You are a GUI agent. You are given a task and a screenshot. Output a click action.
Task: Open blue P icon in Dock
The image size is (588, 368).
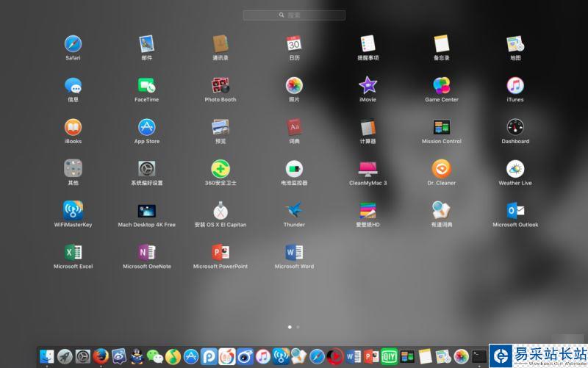(209, 356)
